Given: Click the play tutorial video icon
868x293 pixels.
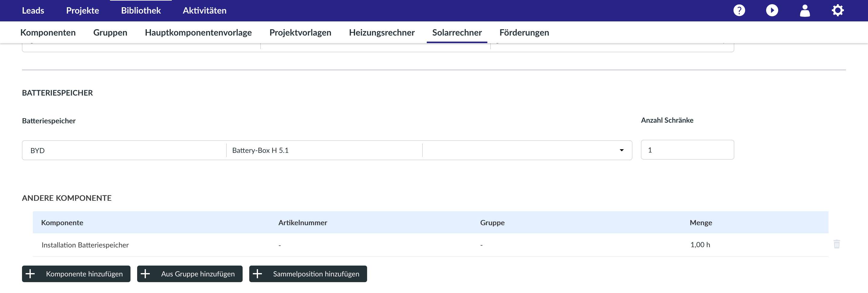Looking at the screenshot, I should tap(772, 11).
